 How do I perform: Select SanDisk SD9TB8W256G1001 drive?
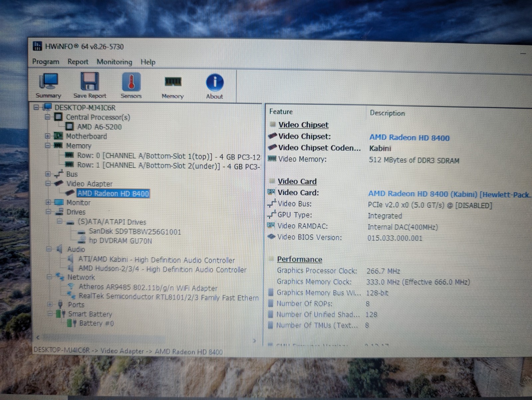135,232
